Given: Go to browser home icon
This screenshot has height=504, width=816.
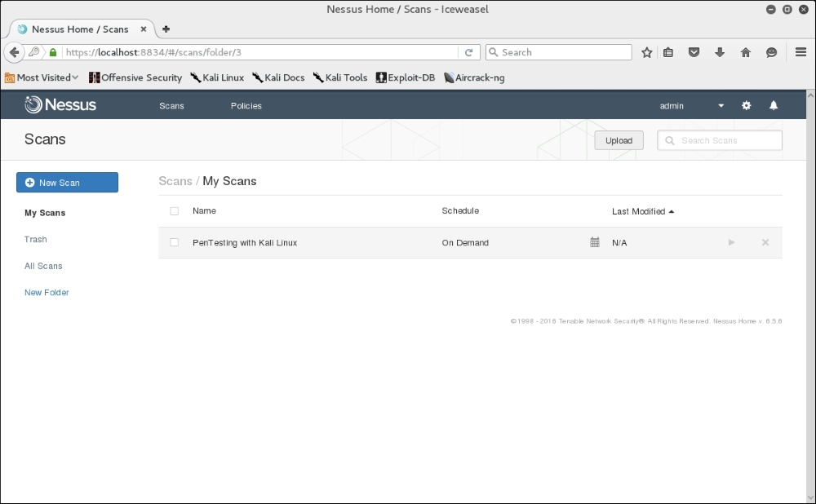Looking at the screenshot, I should click(746, 52).
